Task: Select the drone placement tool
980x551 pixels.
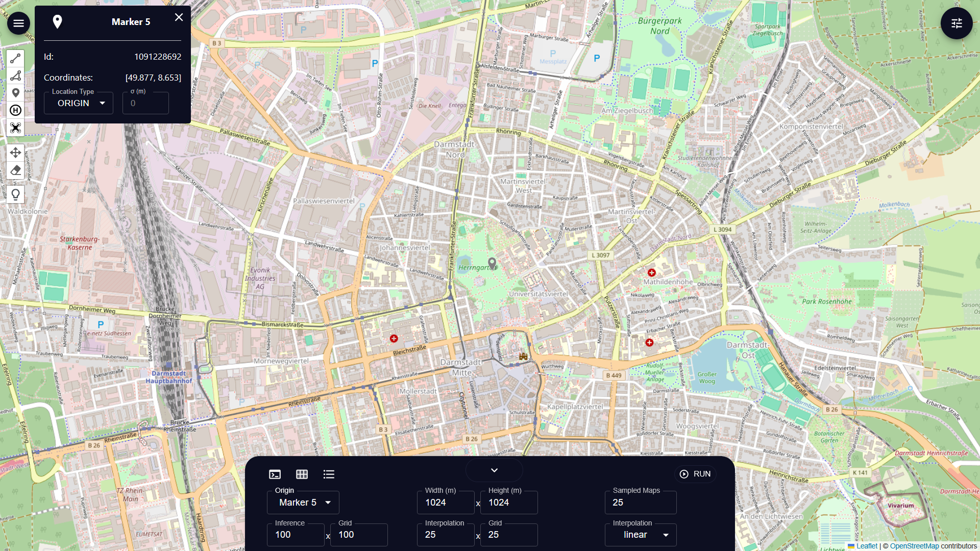Action: coord(15,128)
